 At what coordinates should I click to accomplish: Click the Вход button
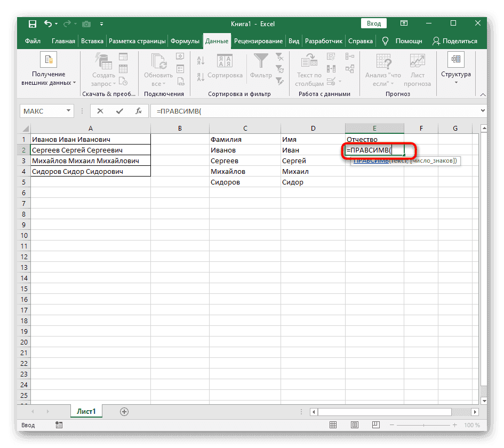[x=373, y=23]
